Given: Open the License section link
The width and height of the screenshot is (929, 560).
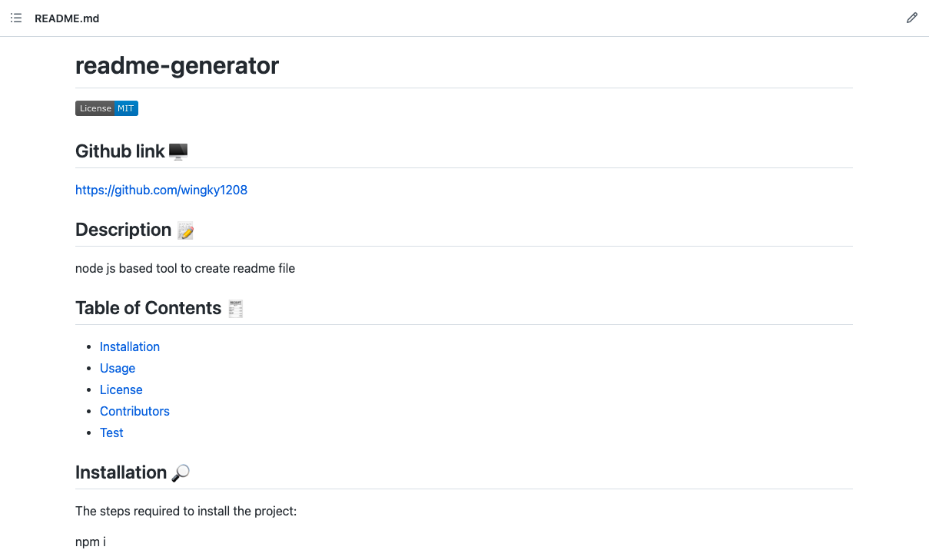Looking at the screenshot, I should pos(121,389).
